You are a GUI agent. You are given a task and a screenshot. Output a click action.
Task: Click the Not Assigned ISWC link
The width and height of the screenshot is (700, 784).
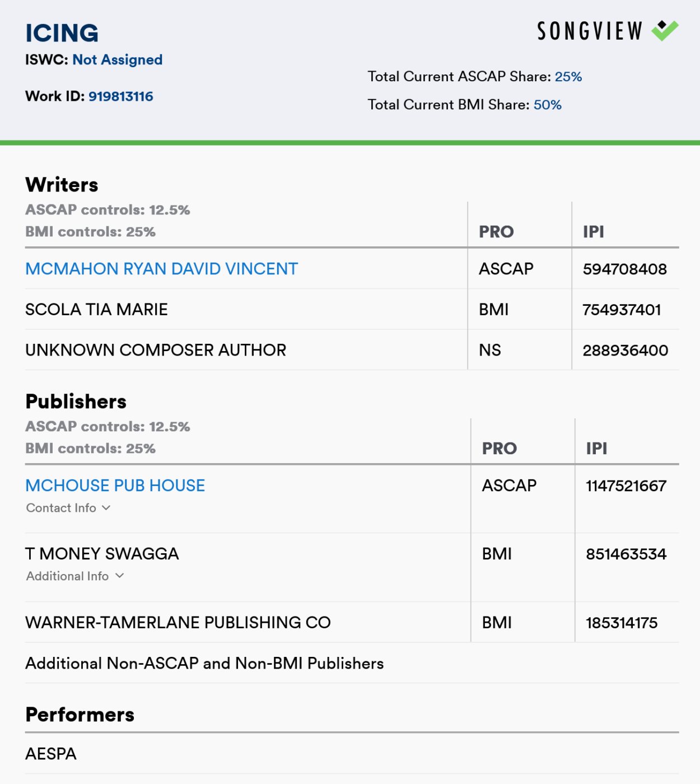pyautogui.click(x=118, y=59)
